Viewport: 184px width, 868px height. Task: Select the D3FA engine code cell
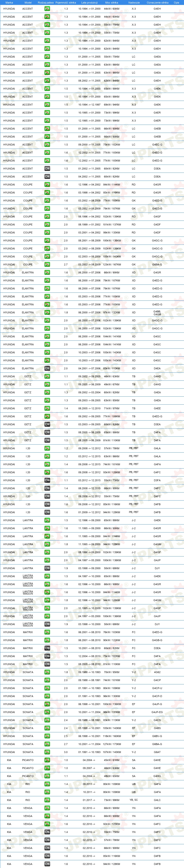click(157, 480)
